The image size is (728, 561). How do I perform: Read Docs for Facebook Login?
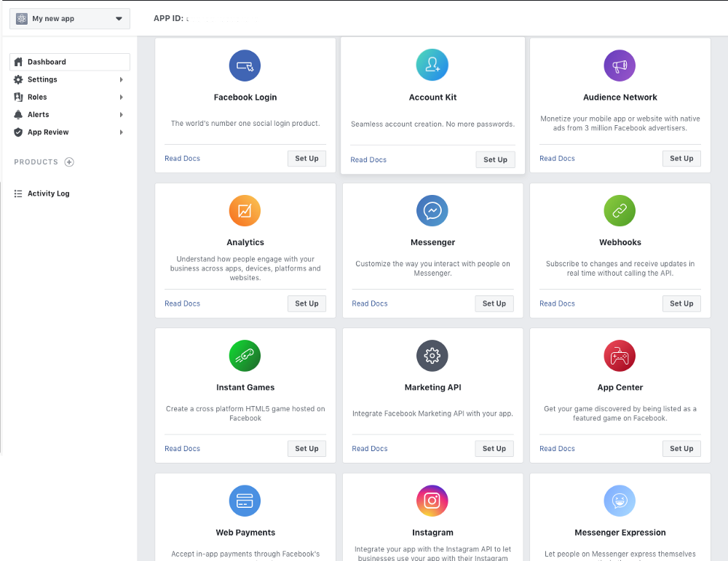183,158
